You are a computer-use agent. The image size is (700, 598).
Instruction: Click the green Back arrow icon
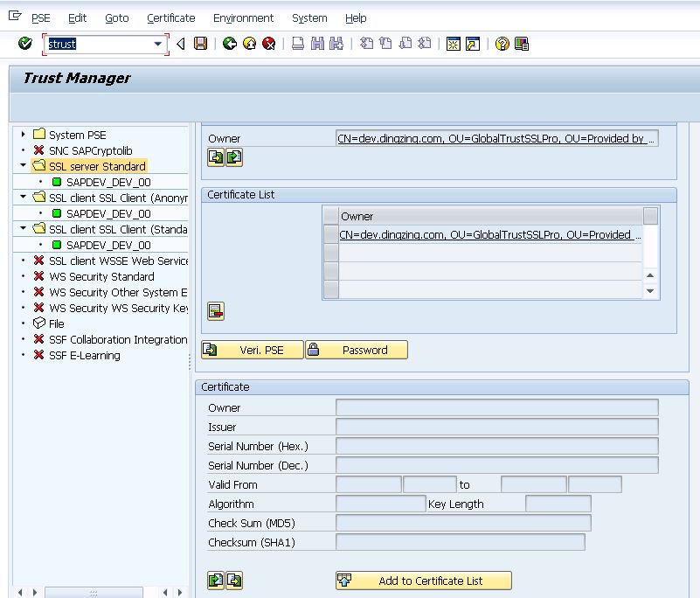tap(230, 44)
